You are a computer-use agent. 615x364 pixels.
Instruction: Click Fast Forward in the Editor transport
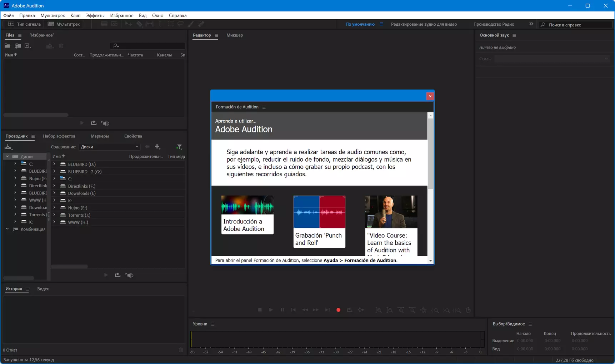pos(316,310)
